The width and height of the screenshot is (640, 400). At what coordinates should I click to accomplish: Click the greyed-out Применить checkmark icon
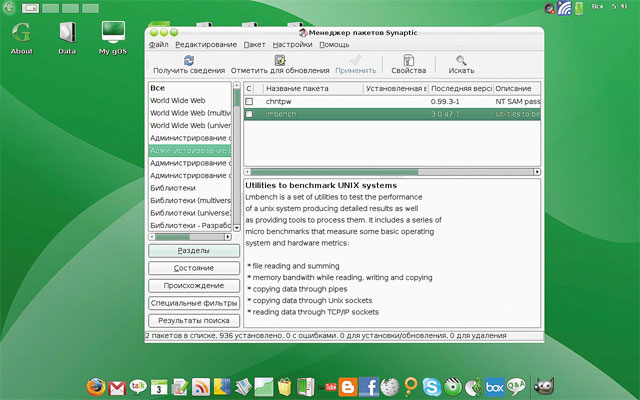click(356, 60)
